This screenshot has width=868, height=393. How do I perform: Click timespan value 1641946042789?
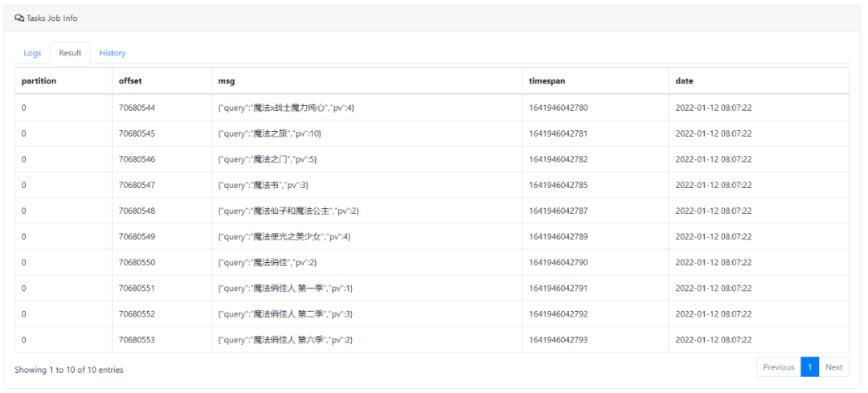tap(558, 236)
